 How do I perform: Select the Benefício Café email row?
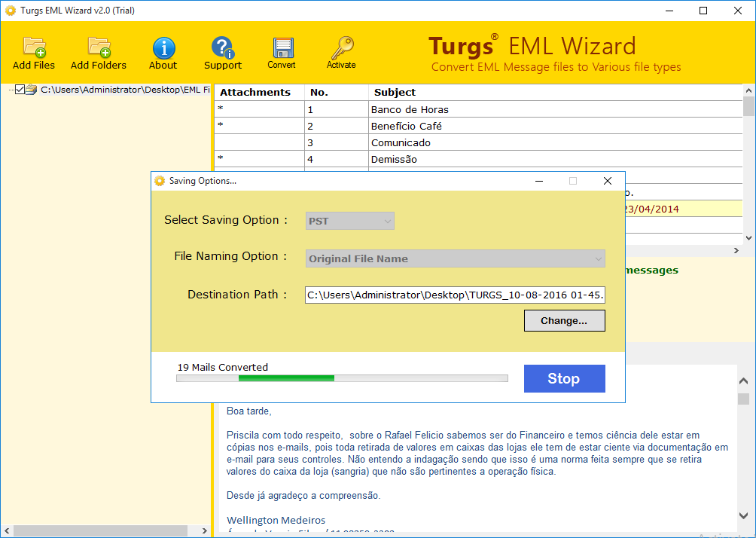click(478, 126)
